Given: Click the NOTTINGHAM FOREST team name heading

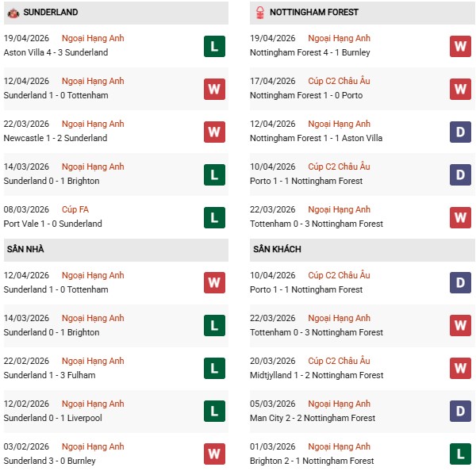Looking at the screenshot, I should (313, 13).
